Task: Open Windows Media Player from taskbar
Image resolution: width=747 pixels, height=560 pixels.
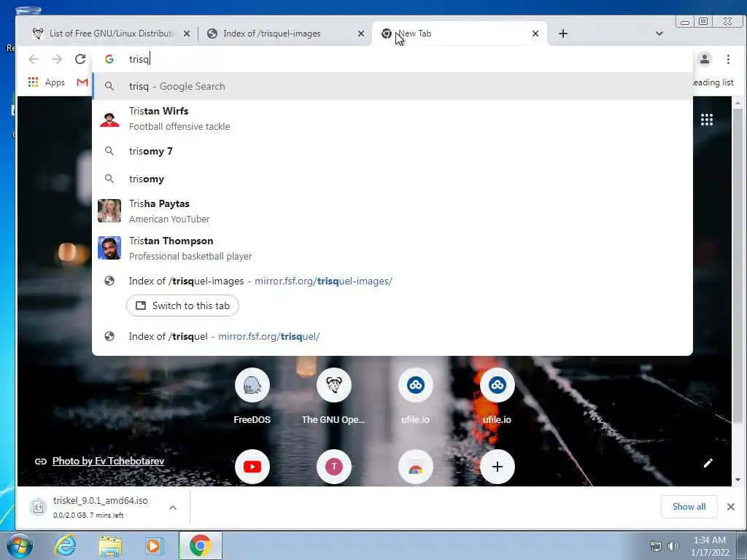Action: pos(154,545)
